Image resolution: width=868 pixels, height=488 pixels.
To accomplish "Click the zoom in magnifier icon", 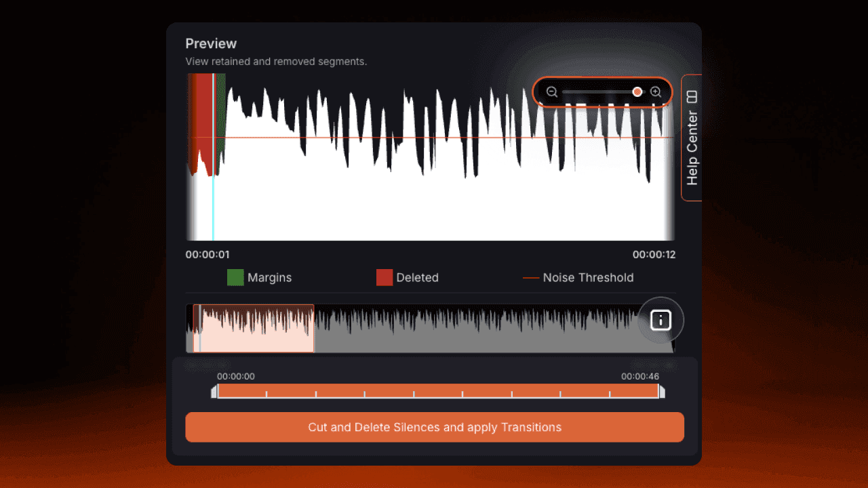I will [x=655, y=91].
